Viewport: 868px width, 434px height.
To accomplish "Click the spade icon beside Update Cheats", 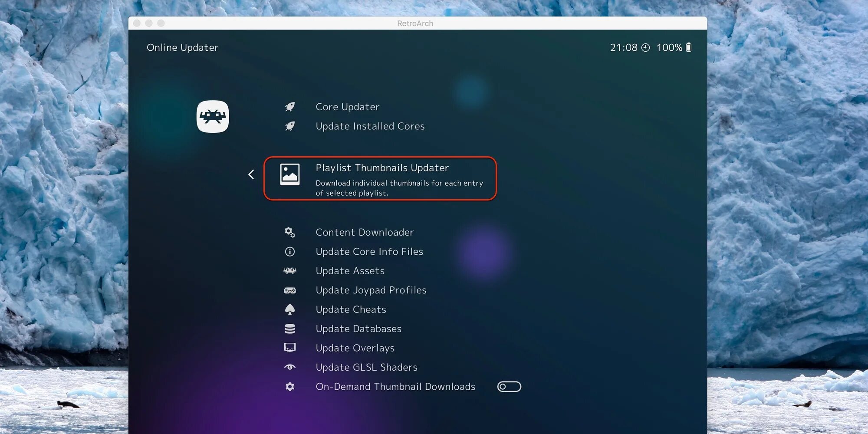I will click(x=290, y=309).
